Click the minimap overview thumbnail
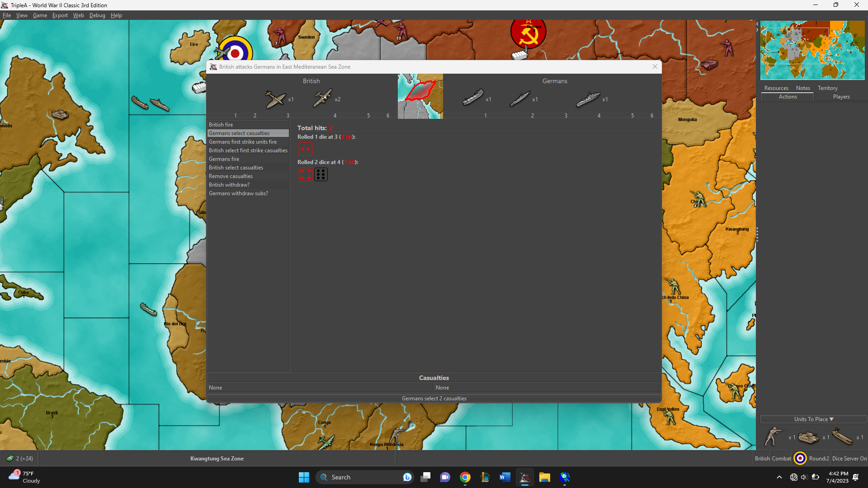The image size is (868, 488). click(x=811, y=50)
